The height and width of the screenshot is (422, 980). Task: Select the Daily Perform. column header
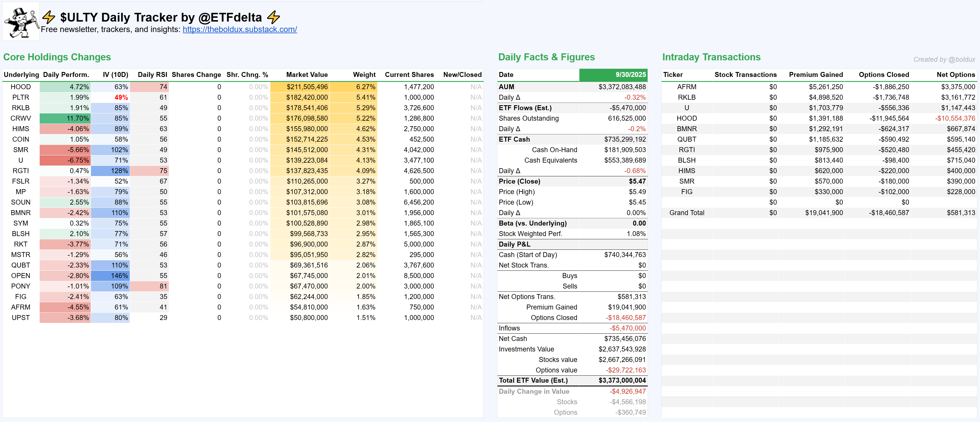pos(66,75)
